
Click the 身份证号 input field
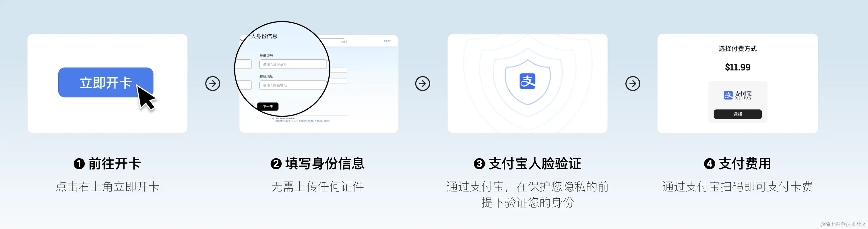tap(293, 64)
